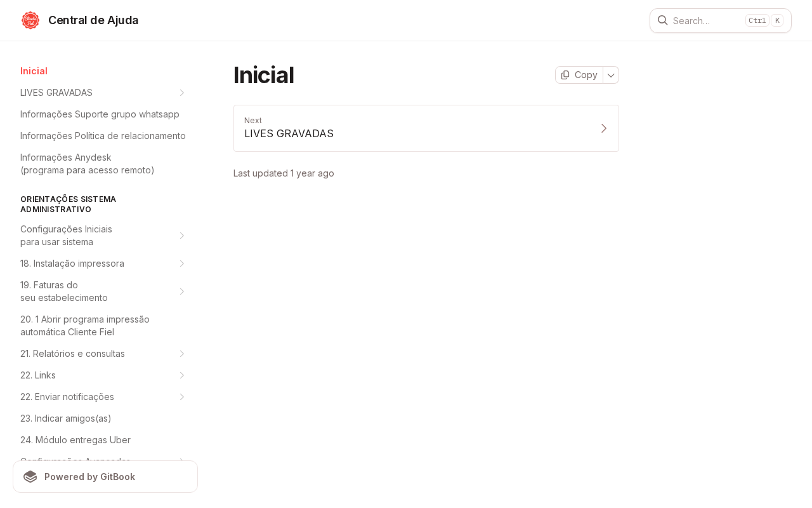812x508 pixels.
Task: Click the search magnifier icon
Action: tap(662, 20)
